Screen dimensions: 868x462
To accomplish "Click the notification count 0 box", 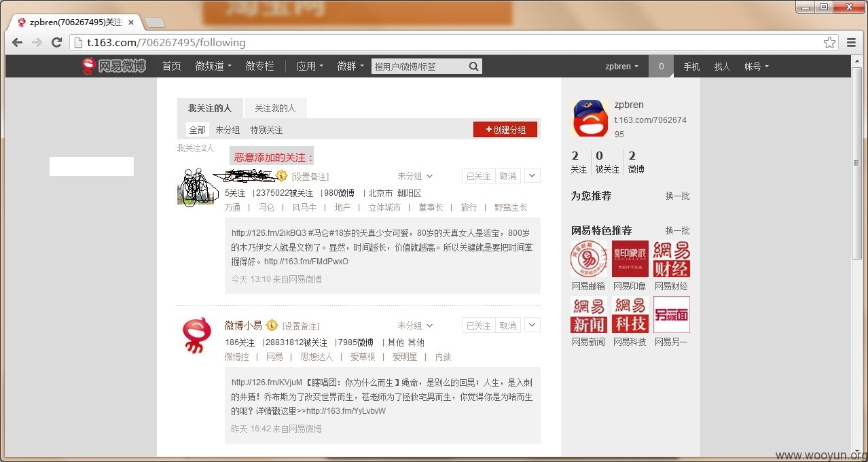I will click(x=661, y=67).
